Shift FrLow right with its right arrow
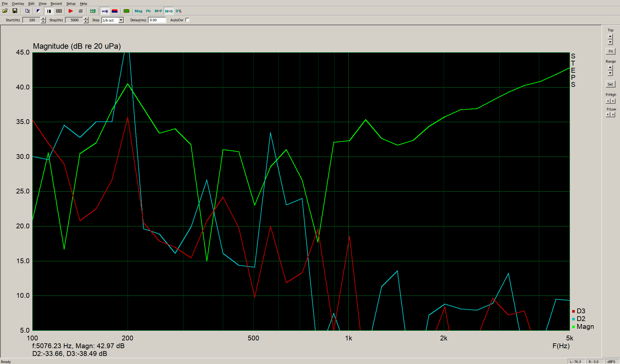Image resolution: width=620 pixels, height=364 pixels. tap(613, 115)
